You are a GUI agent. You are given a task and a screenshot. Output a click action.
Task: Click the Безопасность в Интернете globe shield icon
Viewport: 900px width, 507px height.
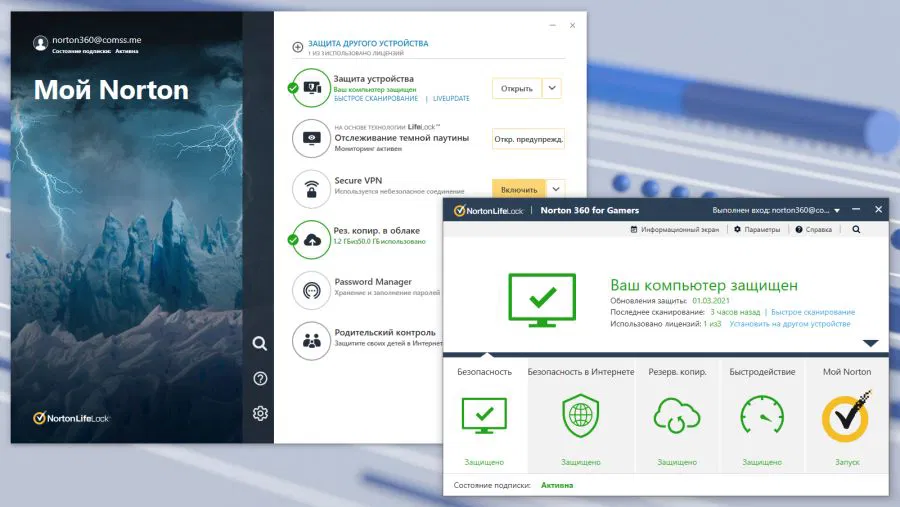click(580, 416)
